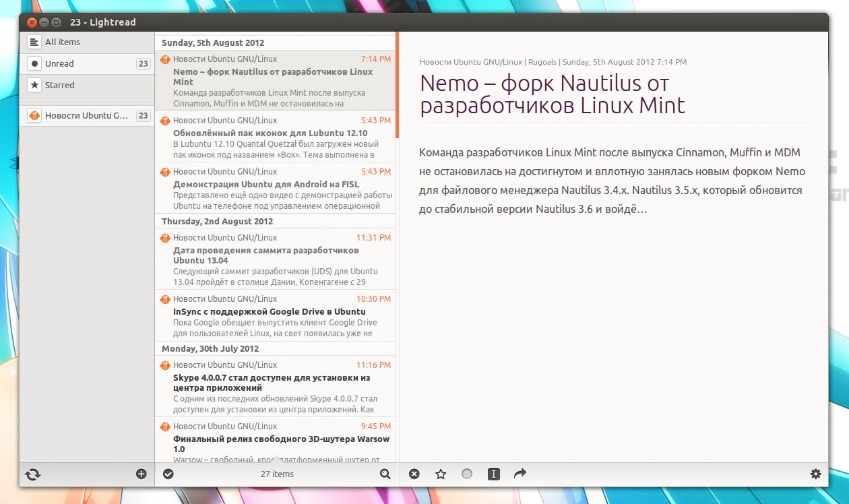Click the Unread dot icon in the sidebar
849x504 pixels.
[34, 63]
